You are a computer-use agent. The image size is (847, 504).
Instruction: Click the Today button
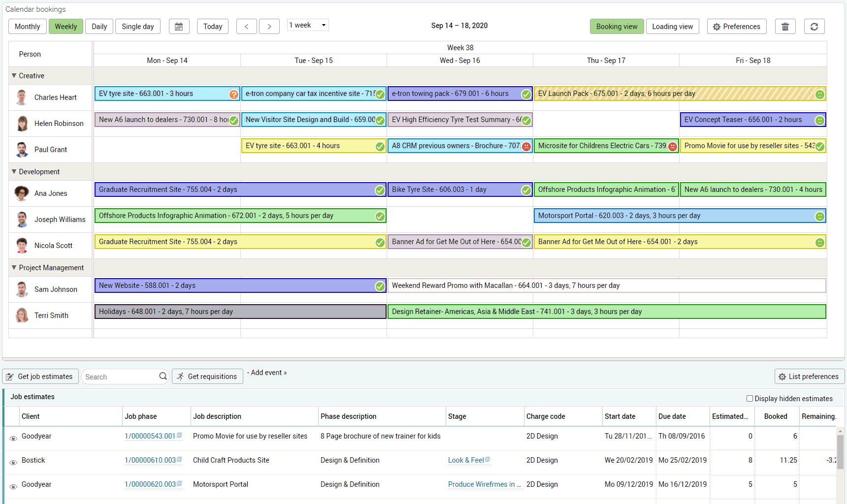212,26
